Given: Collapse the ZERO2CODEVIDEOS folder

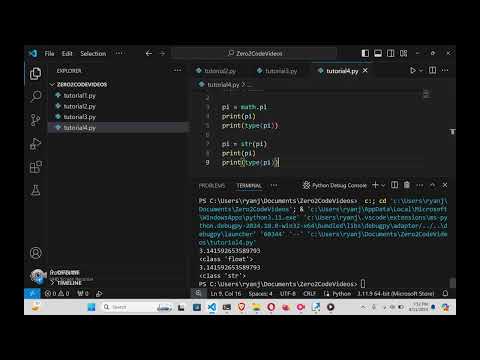Looking at the screenshot, I should 78,85.
